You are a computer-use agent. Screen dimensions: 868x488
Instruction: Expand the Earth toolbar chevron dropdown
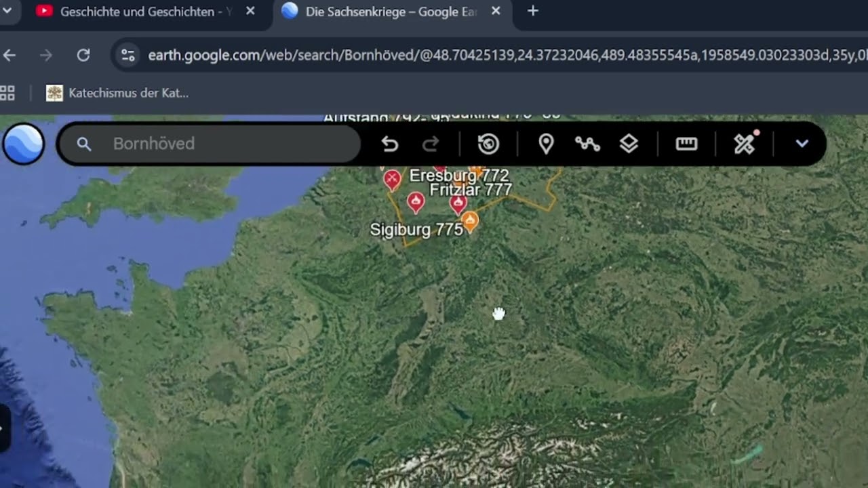(802, 144)
